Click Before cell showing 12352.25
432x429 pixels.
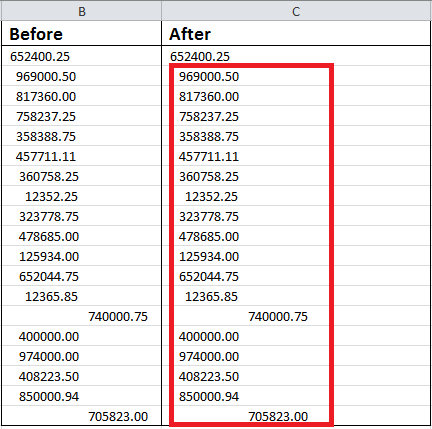pyautogui.click(x=82, y=196)
